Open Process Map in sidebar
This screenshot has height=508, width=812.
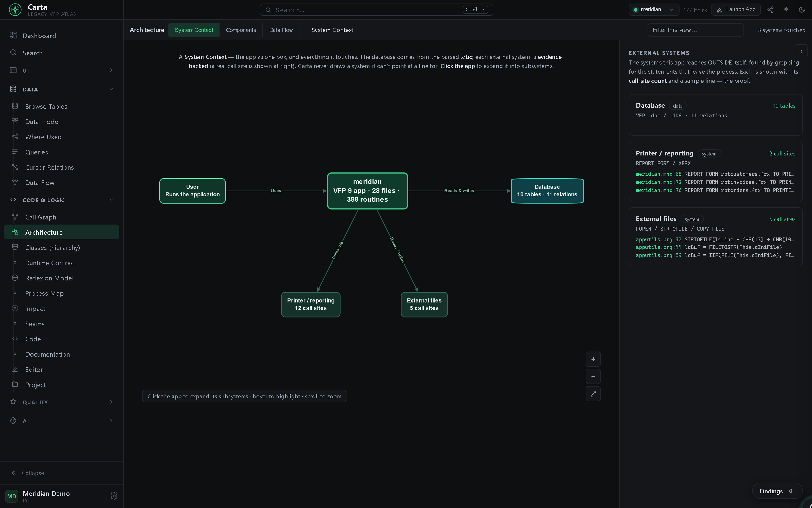61,293
